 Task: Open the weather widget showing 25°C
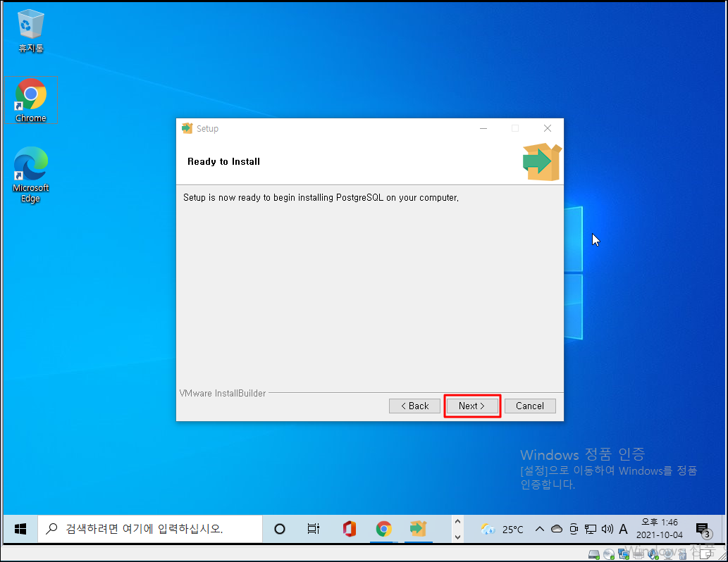502,529
